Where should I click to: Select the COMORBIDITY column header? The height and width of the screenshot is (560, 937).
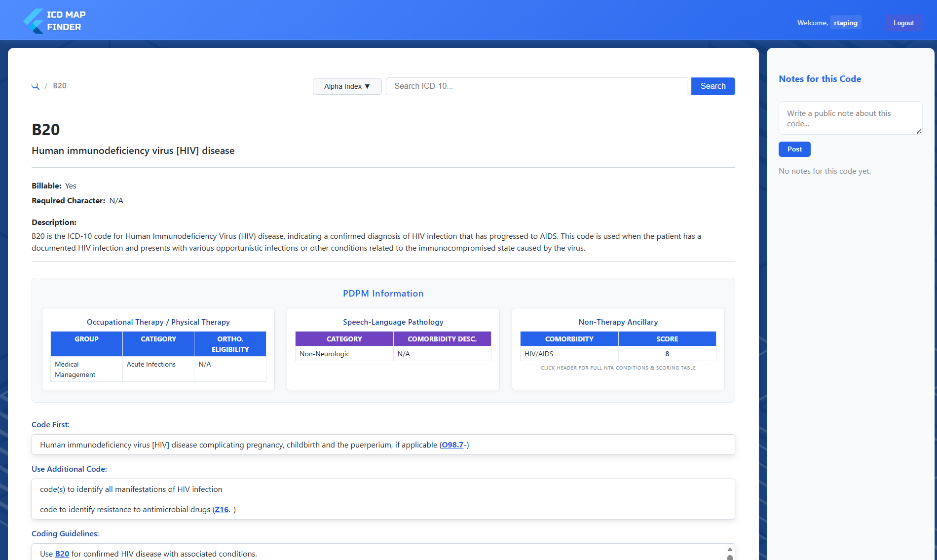[568, 339]
